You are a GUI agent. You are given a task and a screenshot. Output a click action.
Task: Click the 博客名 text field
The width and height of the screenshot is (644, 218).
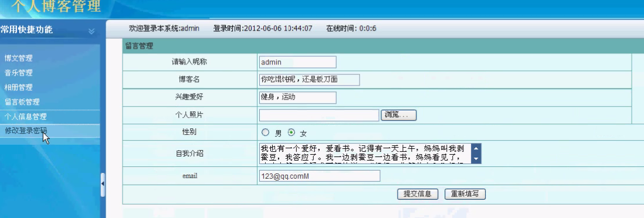(x=309, y=80)
